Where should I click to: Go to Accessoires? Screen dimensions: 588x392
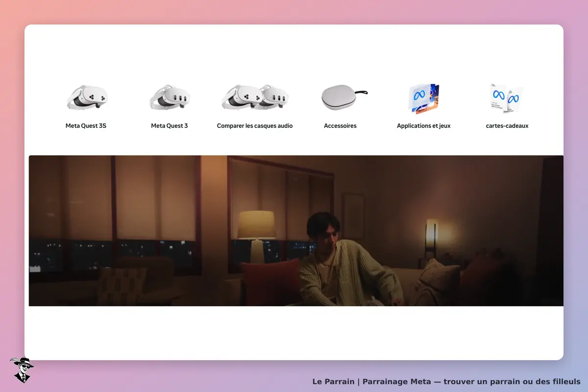point(340,126)
